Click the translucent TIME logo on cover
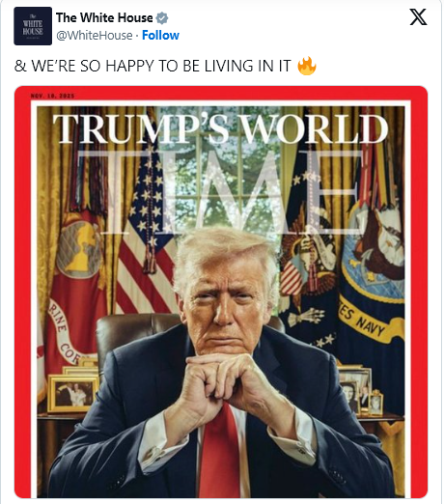The width and height of the screenshot is (444, 504). click(x=220, y=191)
